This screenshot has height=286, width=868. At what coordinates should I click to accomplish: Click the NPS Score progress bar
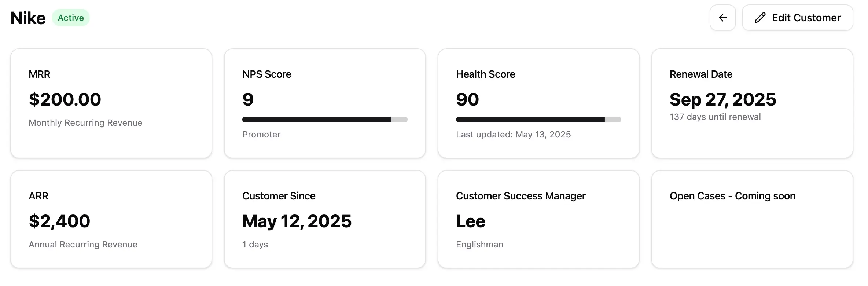325,120
